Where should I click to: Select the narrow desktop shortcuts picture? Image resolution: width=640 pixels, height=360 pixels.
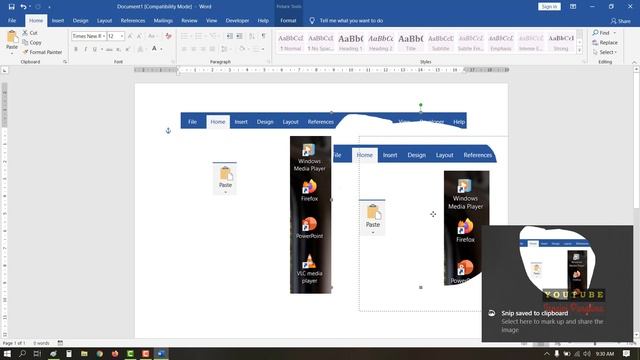coord(311,215)
